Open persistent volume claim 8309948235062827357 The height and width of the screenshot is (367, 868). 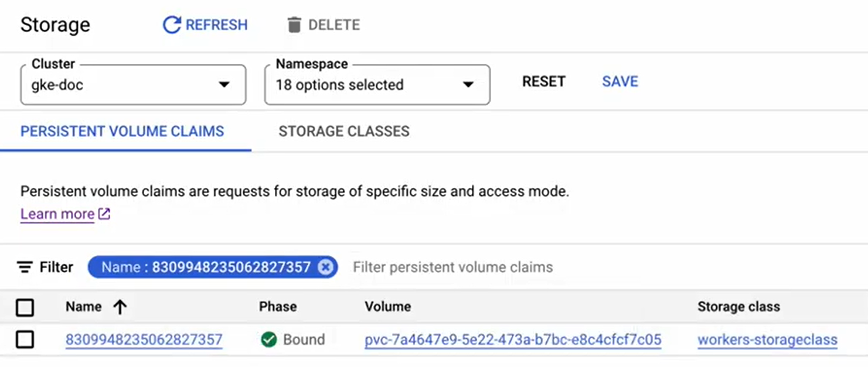click(144, 339)
